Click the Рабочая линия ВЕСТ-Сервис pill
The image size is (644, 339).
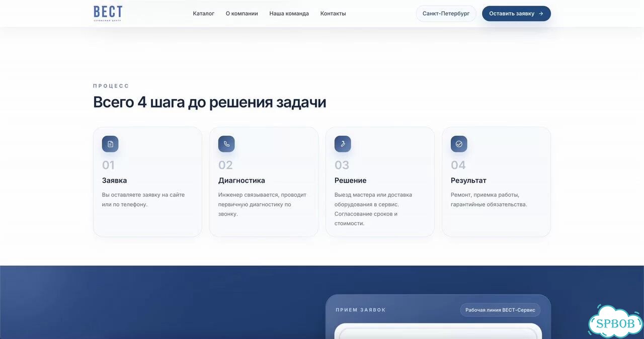coord(501,310)
